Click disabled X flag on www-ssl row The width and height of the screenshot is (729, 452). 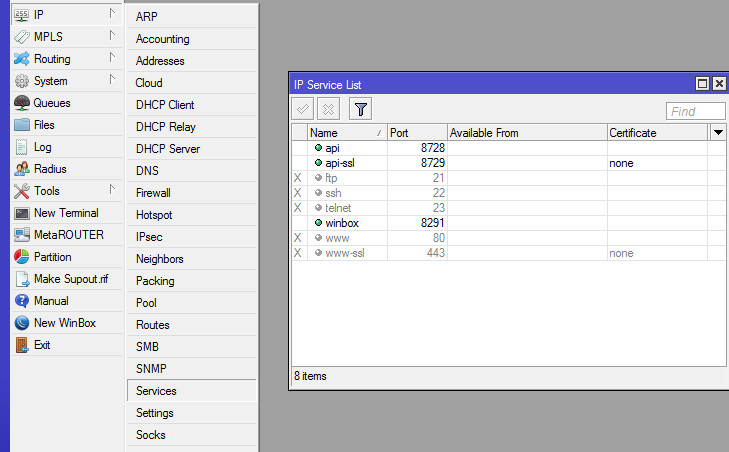click(x=297, y=253)
